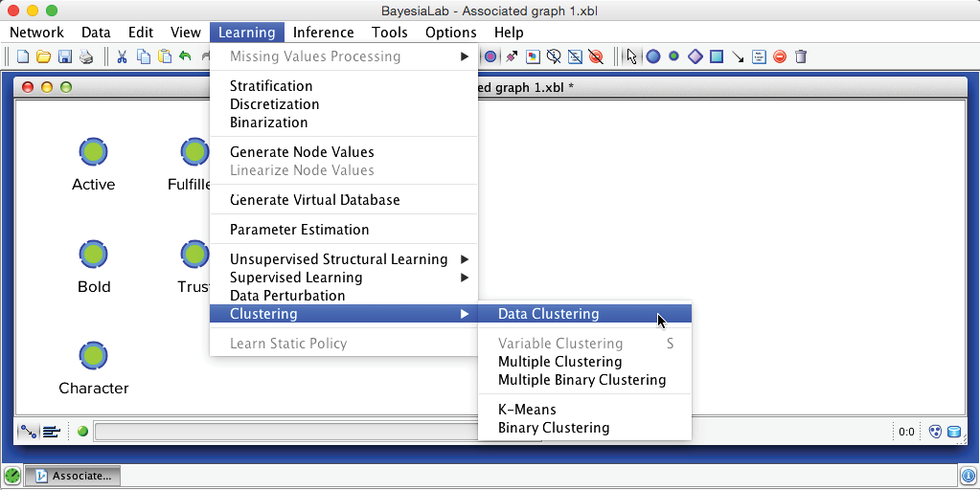980x490 pixels.
Task: Select the Cut scissors icon
Action: 122,56
